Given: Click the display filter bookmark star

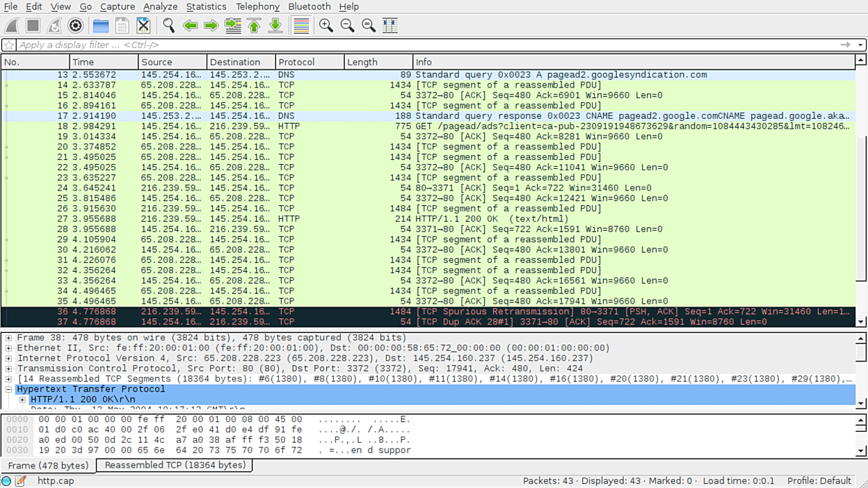Looking at the screenshot, I should pos(8,44).
